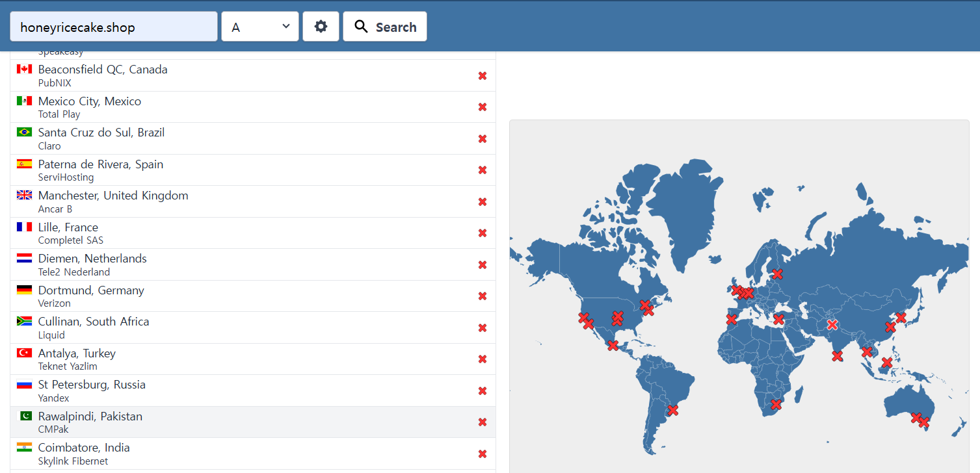Click the Spain flag beside Paterna de Rivera

pyautogui.click(x=25, y=164)
